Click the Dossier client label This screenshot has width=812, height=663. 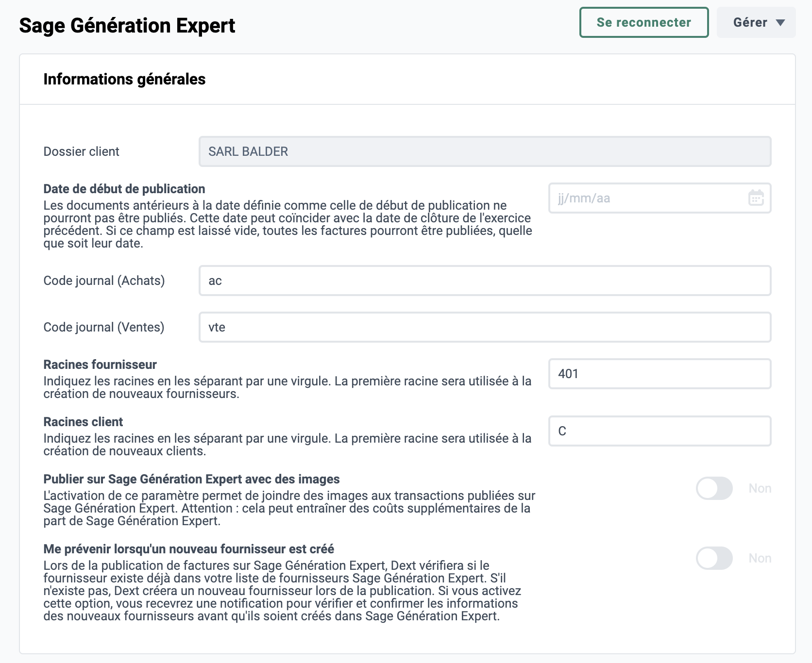coord(81,151)
